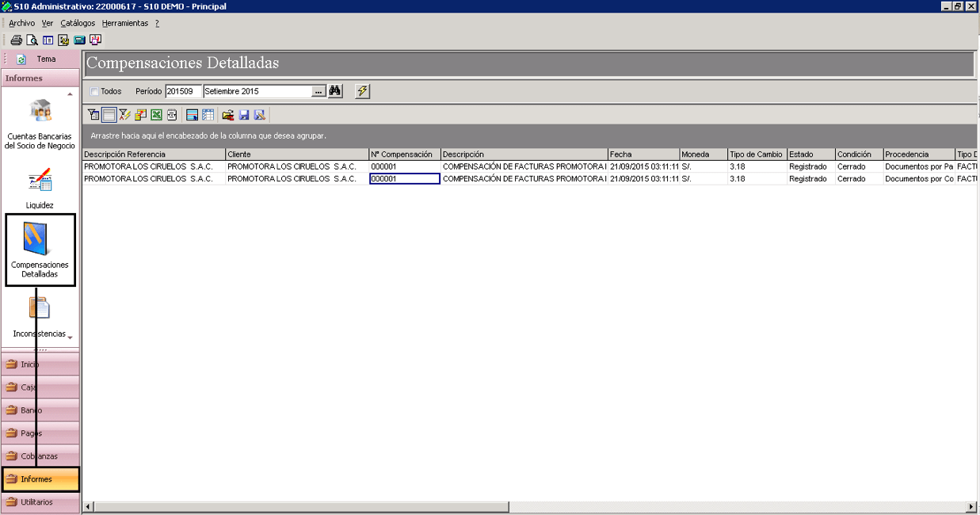Image resolution: width=980 pixels, height=515 pixels.
Task: Export the grid using the Excel icon
Action: coord(157,115)
